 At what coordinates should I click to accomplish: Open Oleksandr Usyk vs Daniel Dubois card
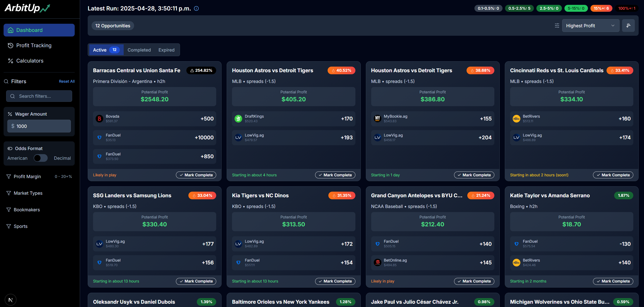point(154,300)
